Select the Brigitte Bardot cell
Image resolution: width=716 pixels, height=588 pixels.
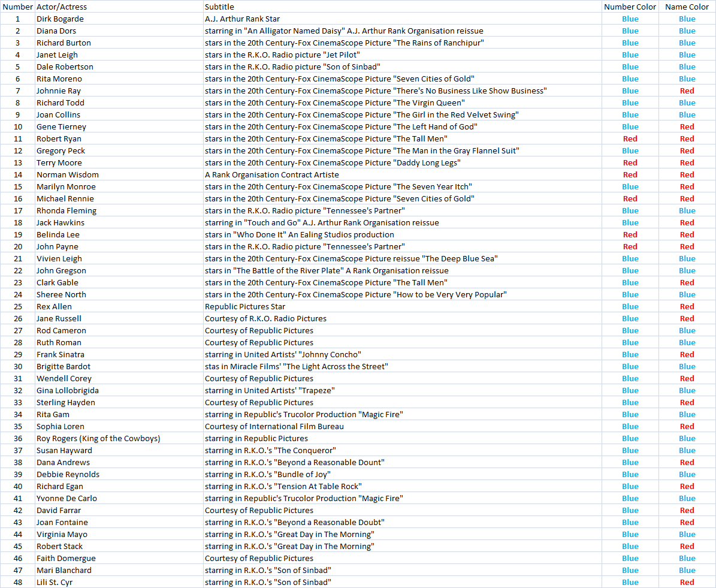tap(119, 366)
